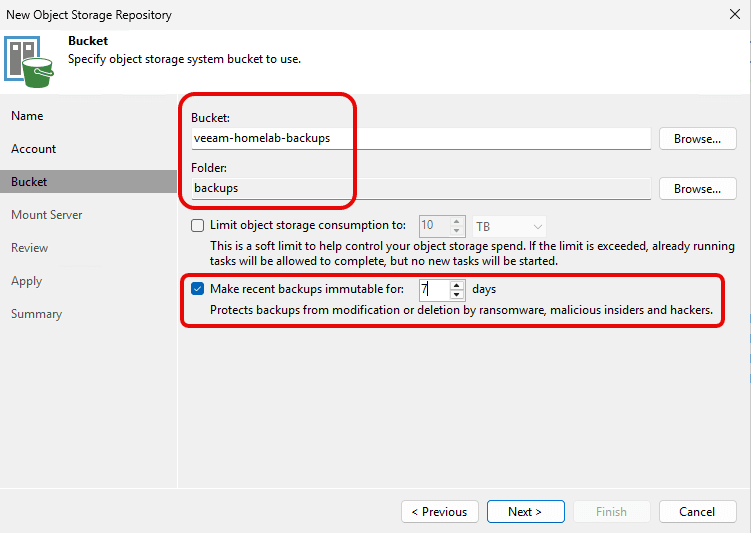The width and height of the screenshot is (751, 533).
Task: Enable Limit object storage consumption checkbox
Action: (x=197, y=226)
